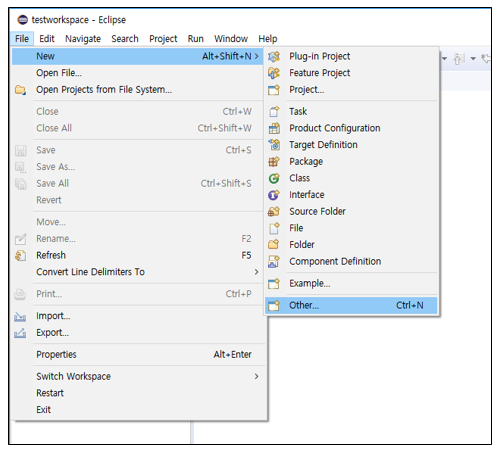Expand Convert Line Delimiters To submenu arrow
498x452 pixels.
click(256, 272)
